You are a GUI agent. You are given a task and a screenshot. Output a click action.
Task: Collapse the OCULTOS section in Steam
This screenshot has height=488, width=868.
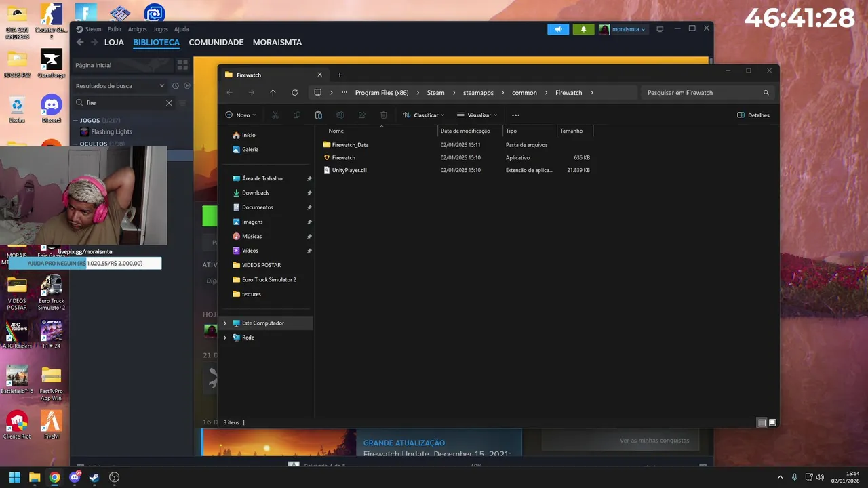[x=75, y=144]
